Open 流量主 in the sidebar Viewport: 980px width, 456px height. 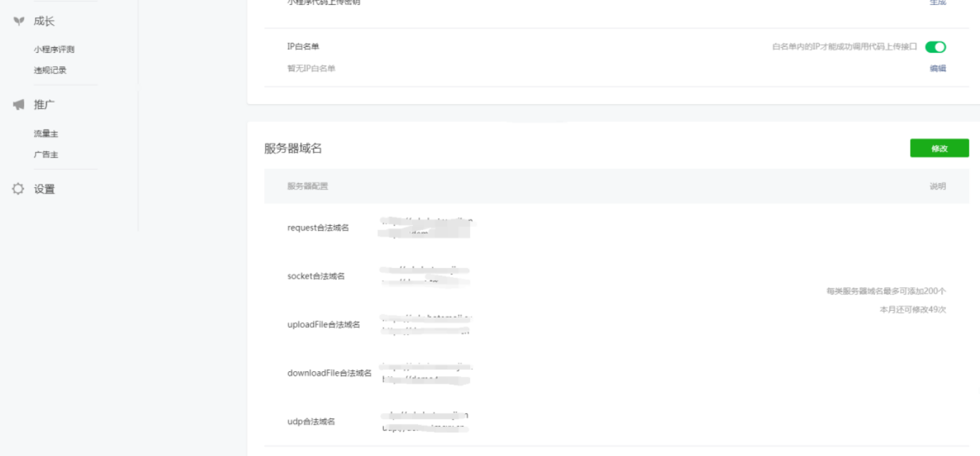[x=46, y=133]
